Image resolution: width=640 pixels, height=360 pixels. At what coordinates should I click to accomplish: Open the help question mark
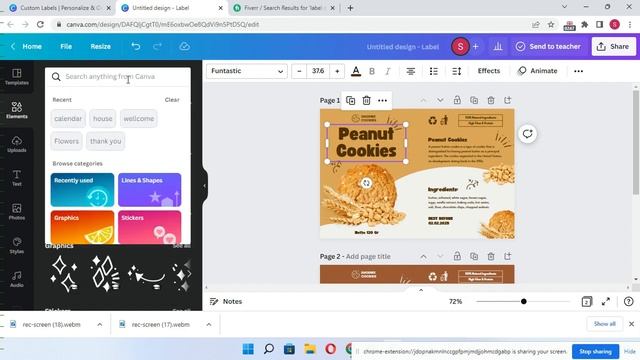point(629,302)
